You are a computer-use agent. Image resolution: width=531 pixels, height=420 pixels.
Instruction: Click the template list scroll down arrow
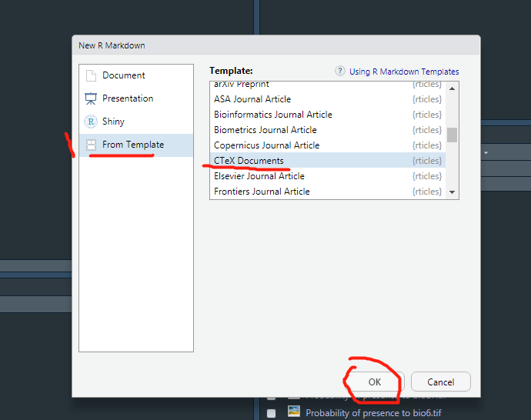(452, 192)
